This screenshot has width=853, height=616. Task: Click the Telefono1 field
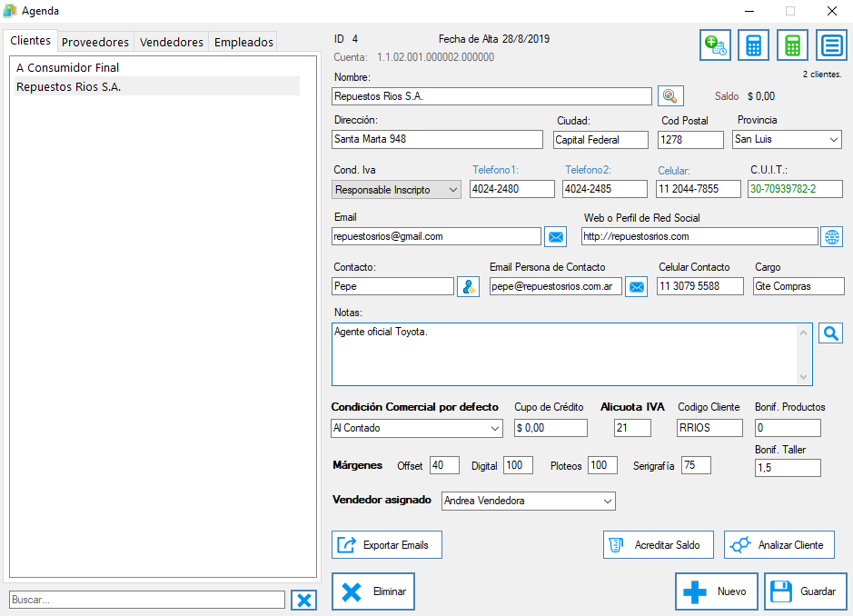[x=512, y=189]
